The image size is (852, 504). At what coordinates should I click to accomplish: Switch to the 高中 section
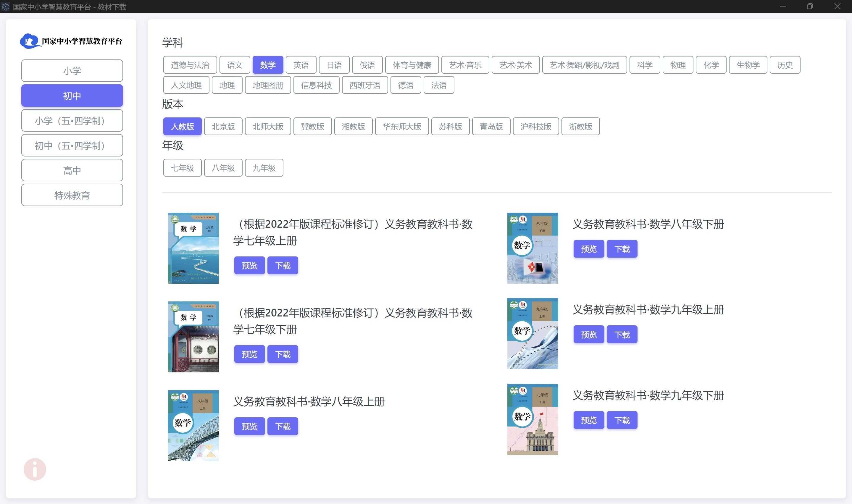[x=72, y=170]
